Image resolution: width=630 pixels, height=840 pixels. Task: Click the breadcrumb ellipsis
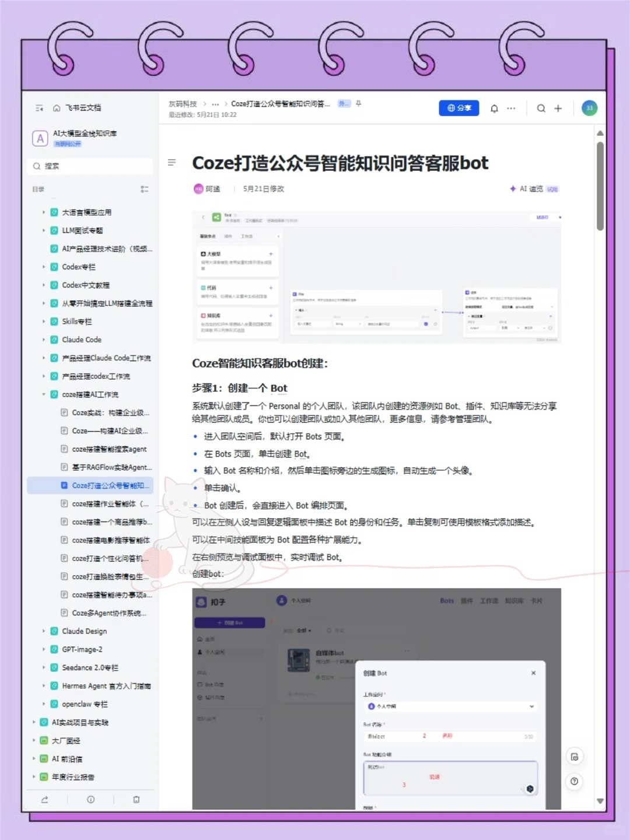(x=215, y=104)
